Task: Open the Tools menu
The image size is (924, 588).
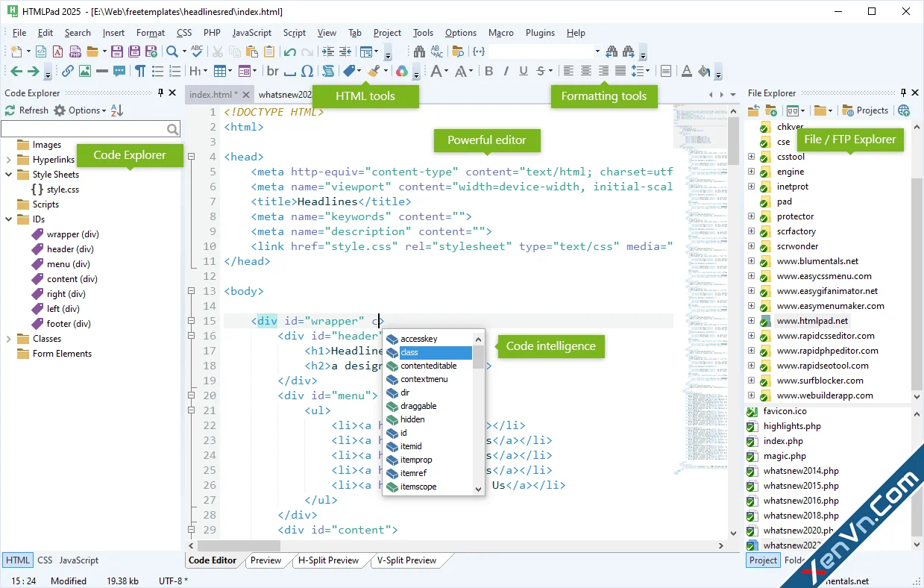Action: point(423,33)
